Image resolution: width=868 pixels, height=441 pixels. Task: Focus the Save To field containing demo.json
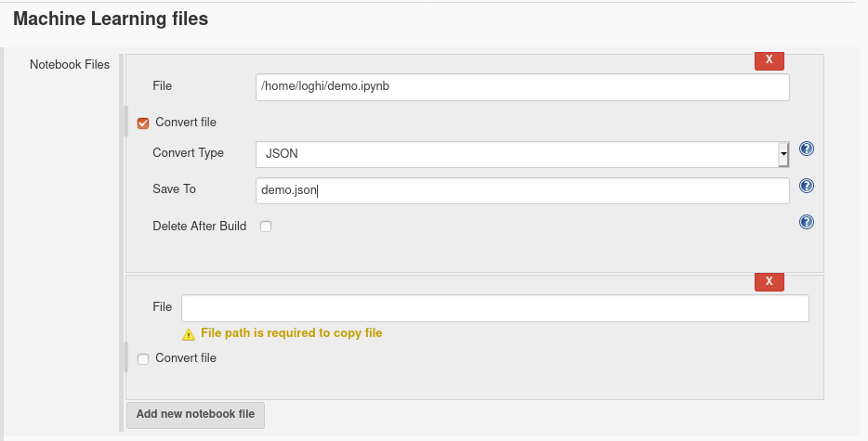pos(522,190)
